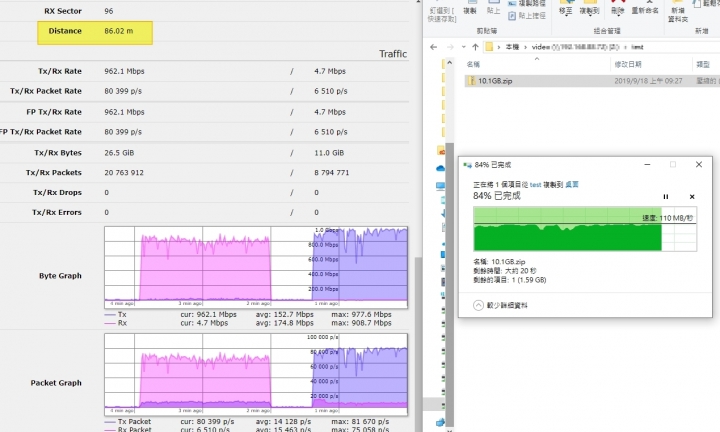Close the 84% 已完成 copy dialog window
The height and width of the screenshot is (432, 720).
699,164
